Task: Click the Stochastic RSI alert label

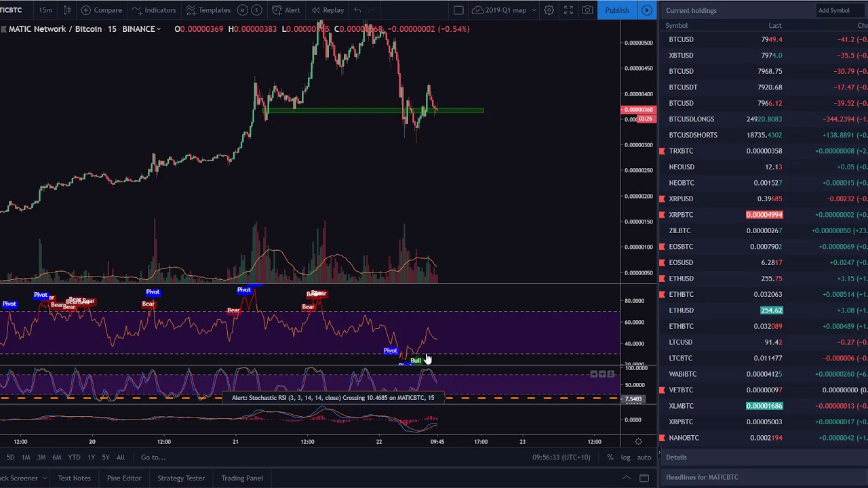Action: [333, 398]
